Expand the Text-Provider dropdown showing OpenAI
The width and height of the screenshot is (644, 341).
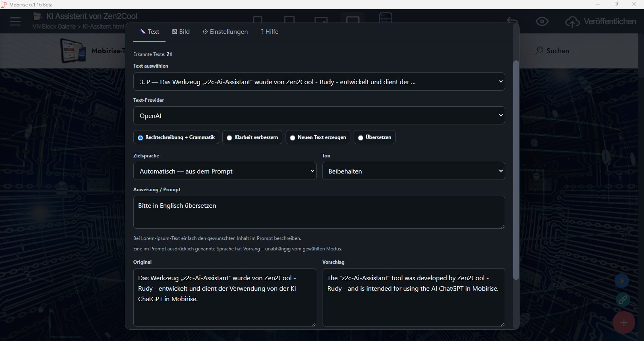coord(319,116)
